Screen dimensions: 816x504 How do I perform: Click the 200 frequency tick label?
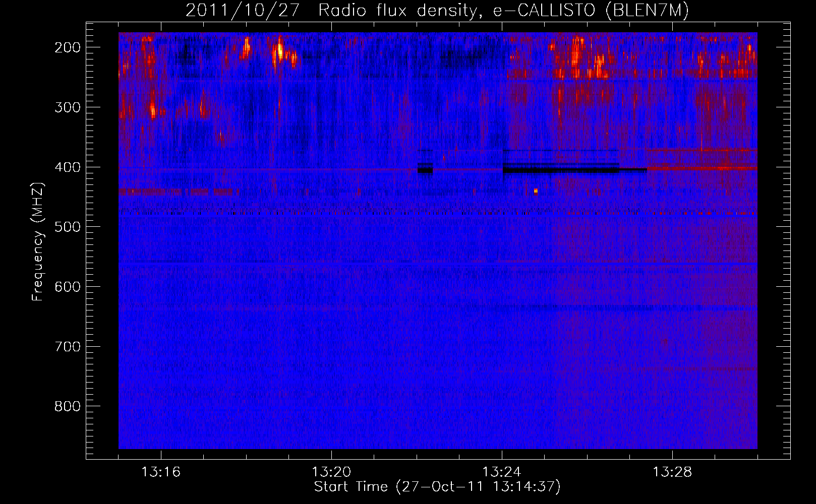[68, 47]
